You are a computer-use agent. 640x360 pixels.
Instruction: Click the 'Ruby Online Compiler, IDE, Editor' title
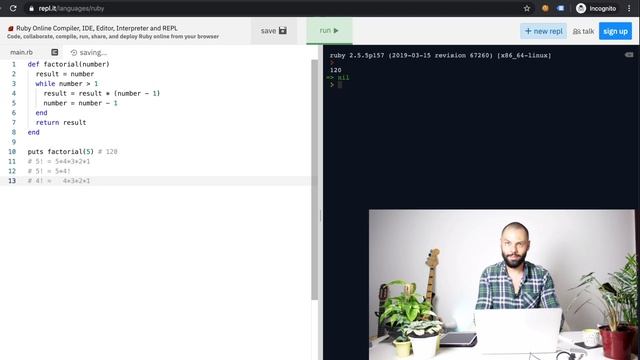(x=97, y=28)
